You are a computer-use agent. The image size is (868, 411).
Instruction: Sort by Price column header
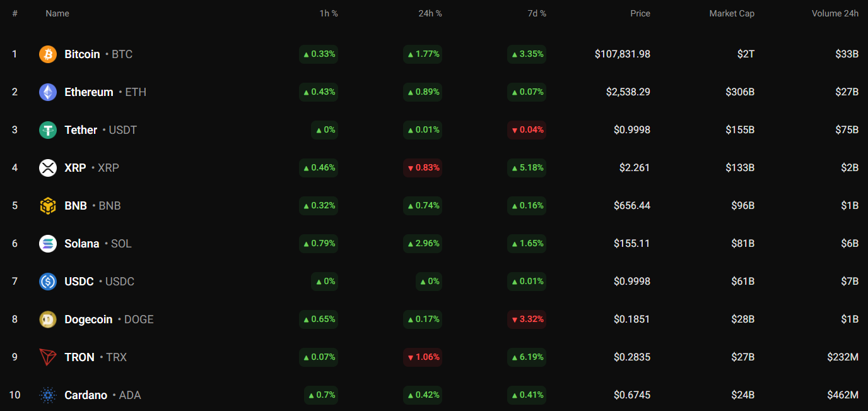640,13
